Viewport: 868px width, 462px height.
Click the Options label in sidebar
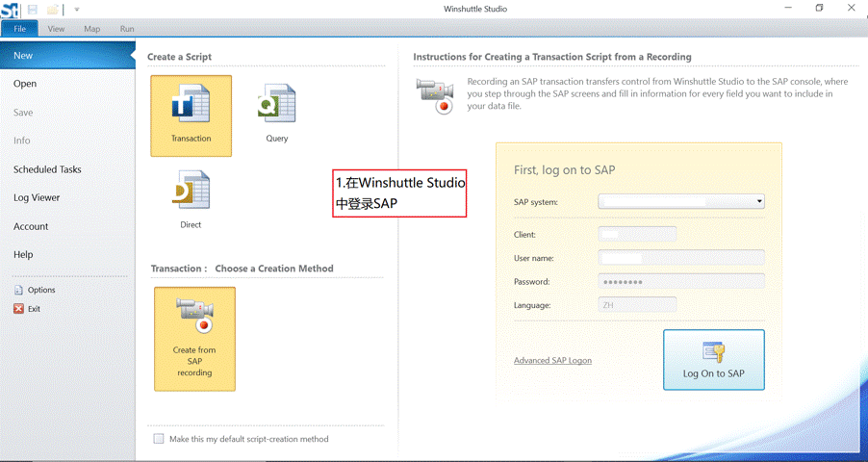(x=41, y=290)
